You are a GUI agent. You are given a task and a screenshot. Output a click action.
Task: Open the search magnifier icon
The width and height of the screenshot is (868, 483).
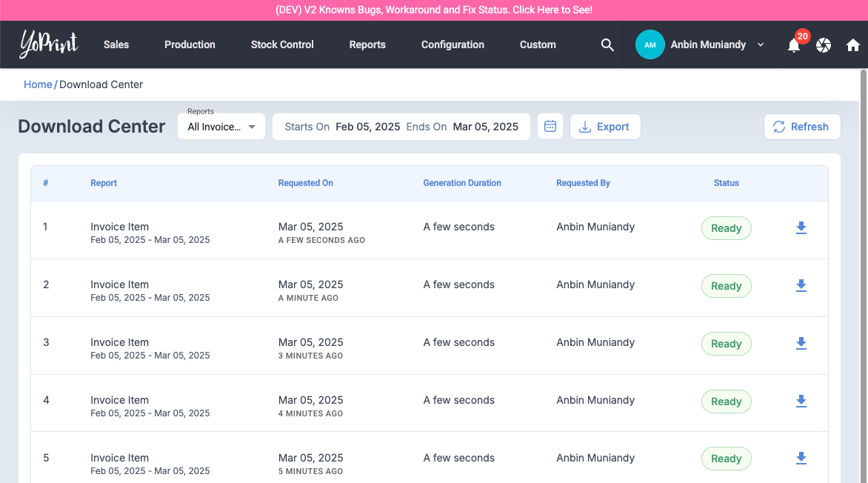pos(607,45)
